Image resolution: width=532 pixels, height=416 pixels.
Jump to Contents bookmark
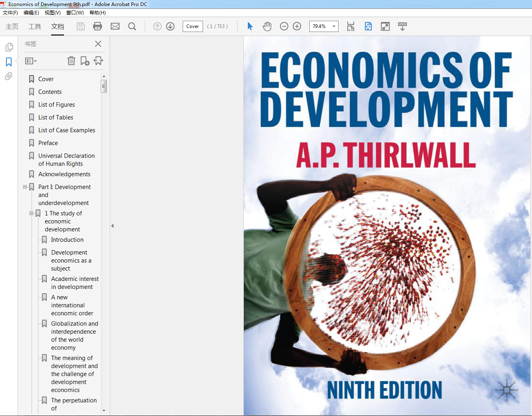click(50, 92)
